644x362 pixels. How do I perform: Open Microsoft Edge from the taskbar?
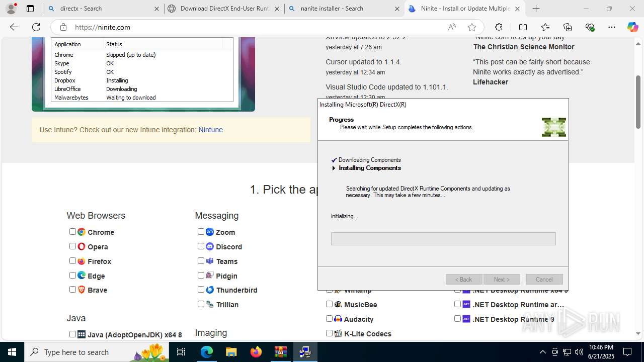pos(207,352)
